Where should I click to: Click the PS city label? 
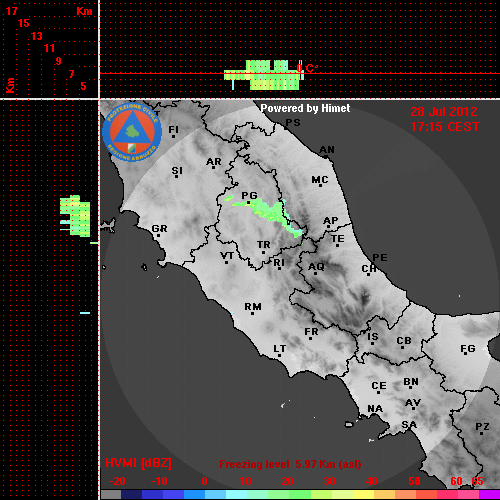pyautogui.click(x=293, y=123)
